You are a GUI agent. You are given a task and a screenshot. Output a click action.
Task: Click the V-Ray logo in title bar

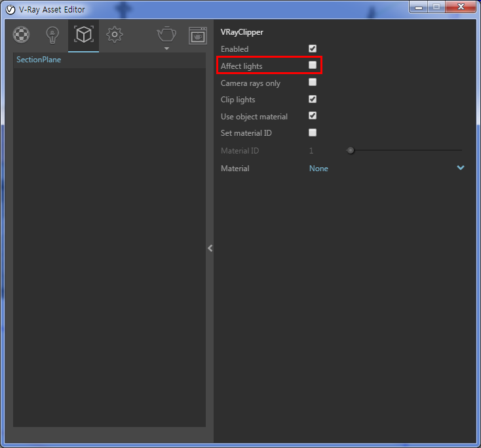10,10
